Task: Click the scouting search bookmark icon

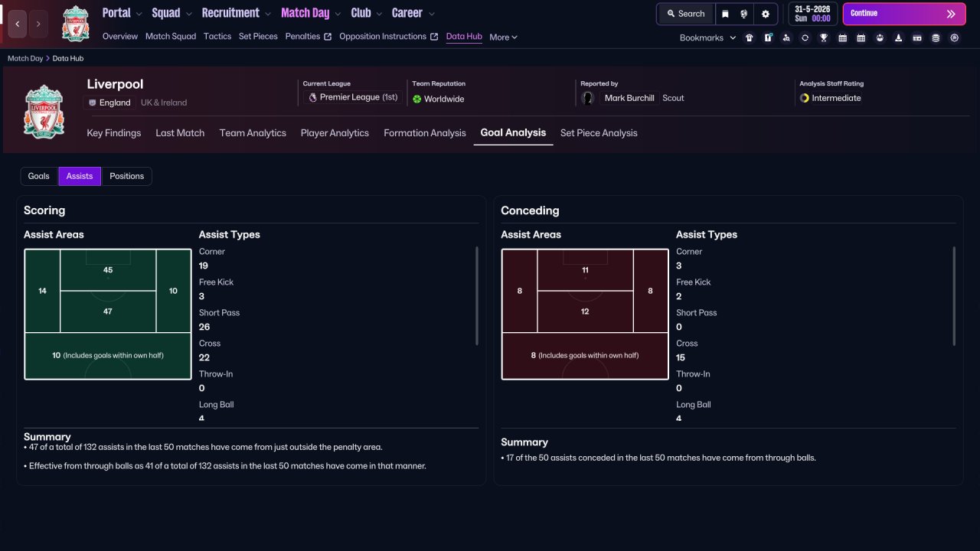Action: tap(786, 37)
